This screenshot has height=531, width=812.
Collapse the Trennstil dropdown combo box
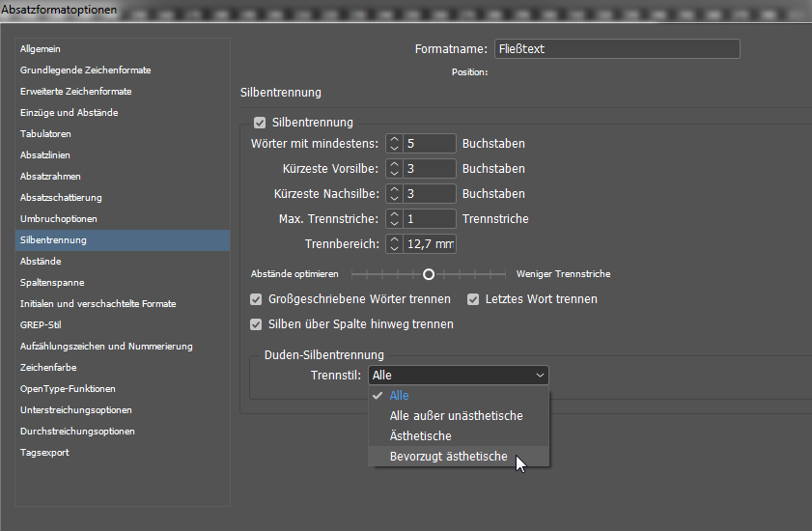458,376
